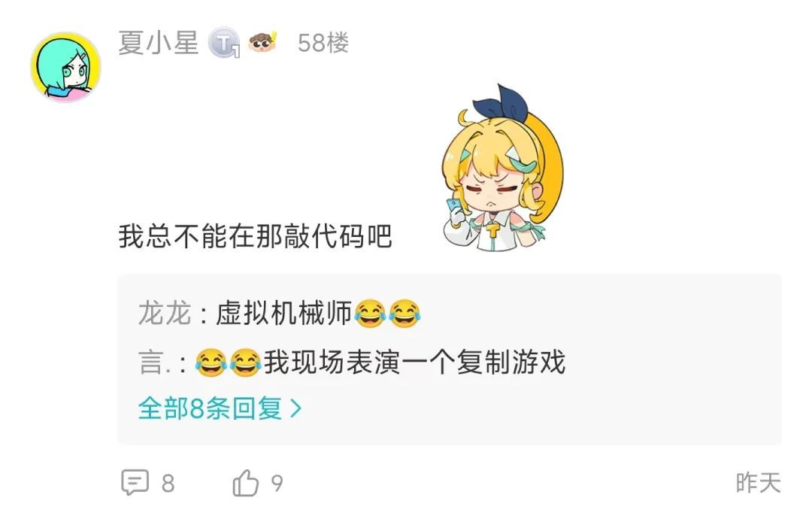
Task: Click the comment bubble reply icon
Action: pyautogui.click(x=135, y=482)
